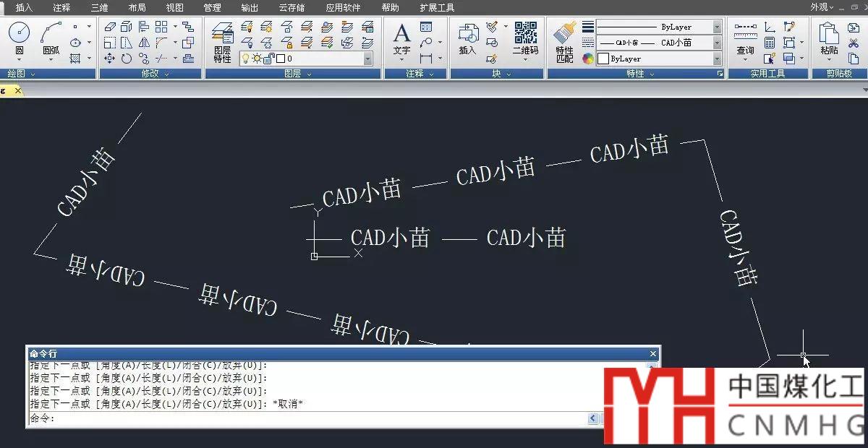868x448 pixels.
Task: Open the 插入 block insert tool
Action: [x=468, y=38]
